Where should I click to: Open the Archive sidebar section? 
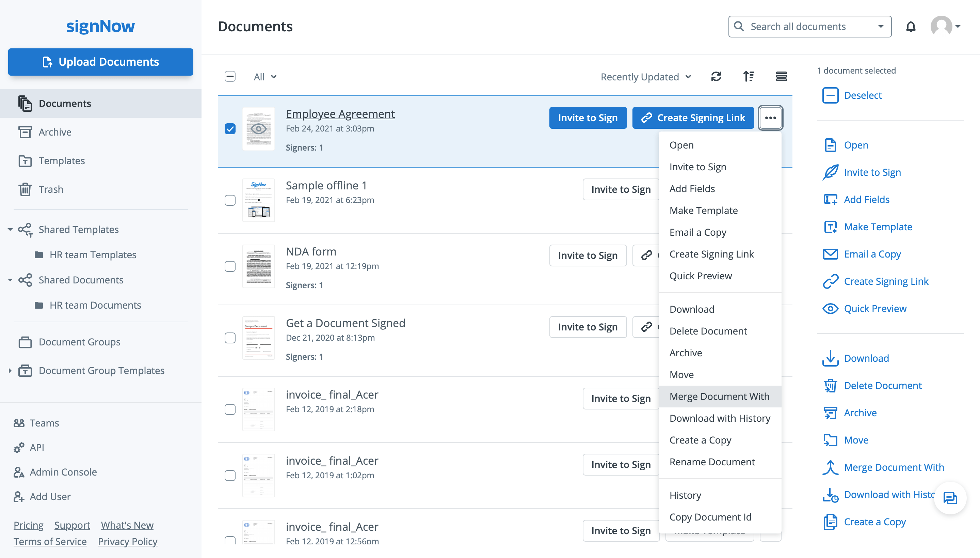point(55,132)
